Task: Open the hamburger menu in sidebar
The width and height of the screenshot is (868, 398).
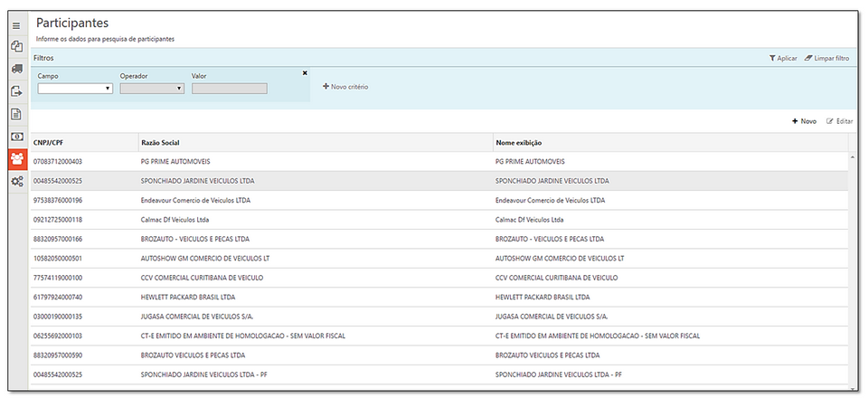Action: 16,25
